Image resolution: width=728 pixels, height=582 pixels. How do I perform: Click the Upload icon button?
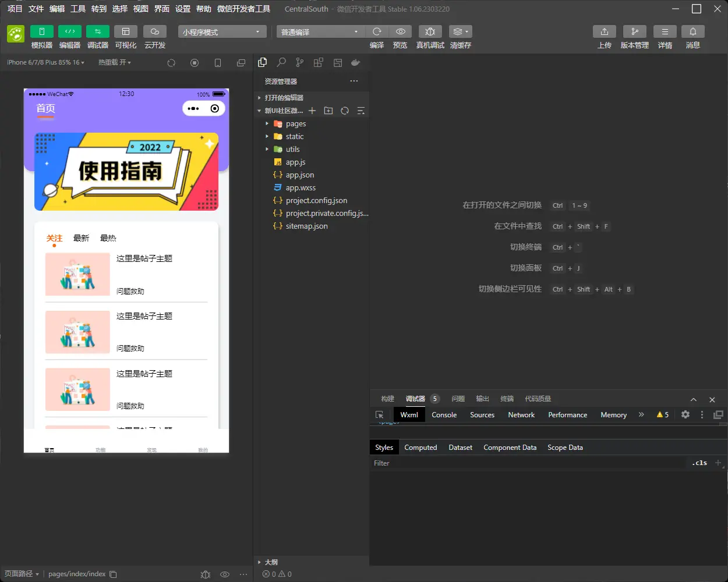604,31
